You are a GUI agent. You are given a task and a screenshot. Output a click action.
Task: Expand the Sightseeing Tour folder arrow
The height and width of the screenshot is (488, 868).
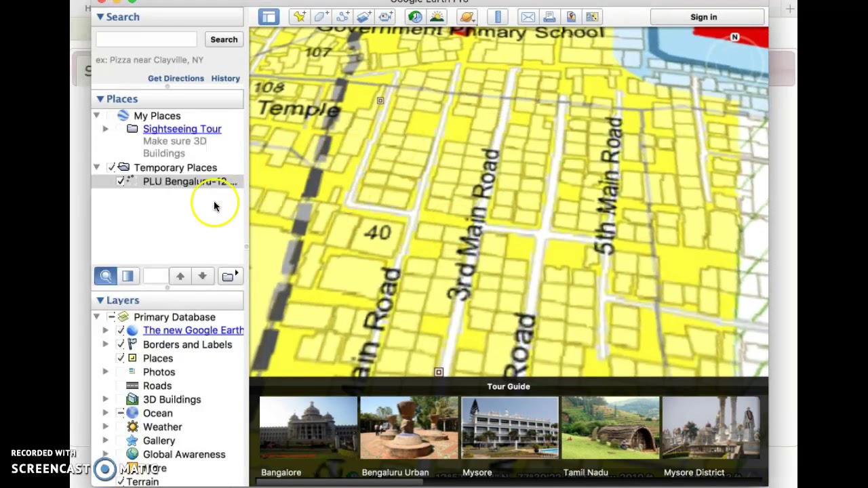(105, 129)
